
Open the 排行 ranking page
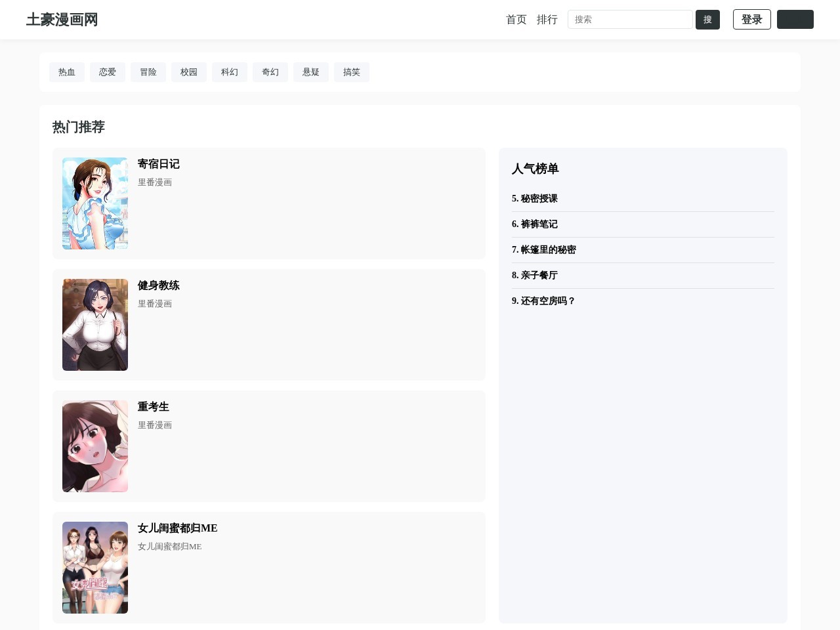tap(547, 20)
